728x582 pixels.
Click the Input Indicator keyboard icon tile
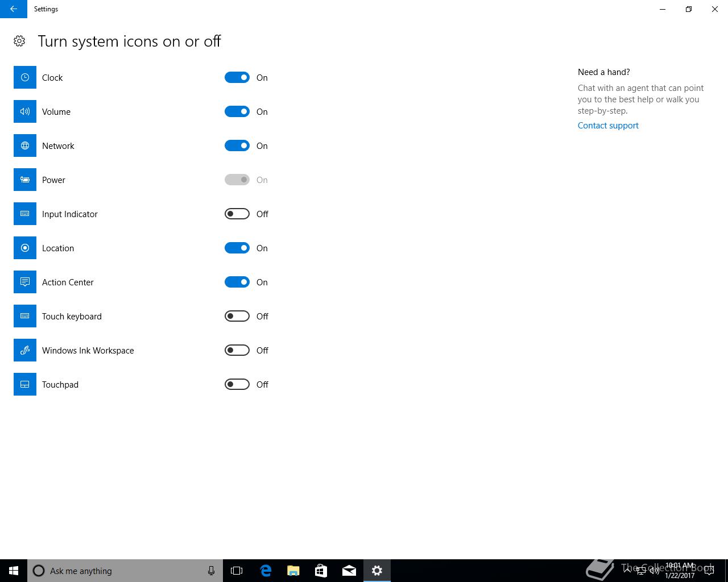pyautogui.click(x=25, y=214)
